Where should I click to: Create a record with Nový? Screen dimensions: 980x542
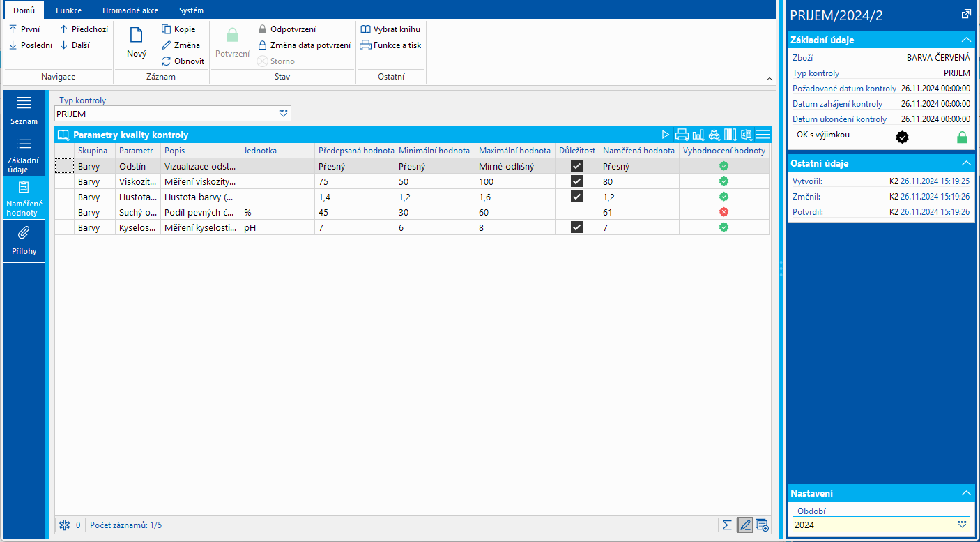[x=137, y=43]
